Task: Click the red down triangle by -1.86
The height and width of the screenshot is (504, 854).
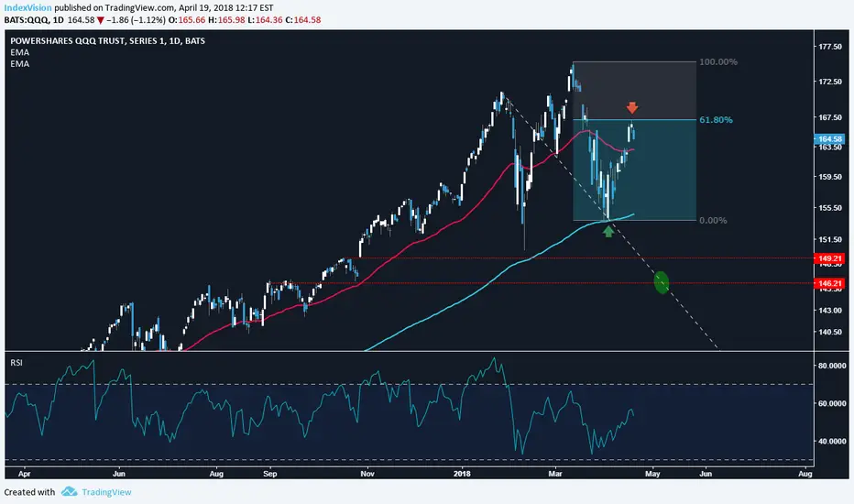Action: 100,20
